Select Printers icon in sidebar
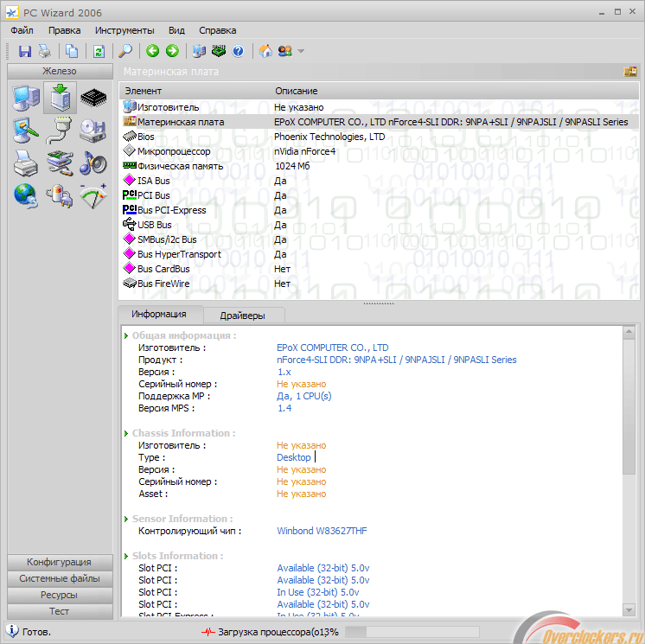The width and height of the screenshot is (645, 644). coord(26,163)
